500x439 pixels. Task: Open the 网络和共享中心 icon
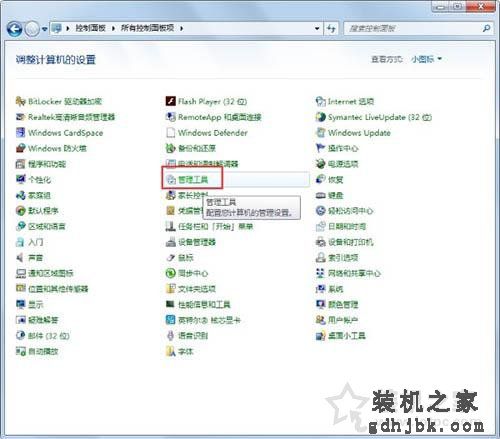(x=320, y=273)
